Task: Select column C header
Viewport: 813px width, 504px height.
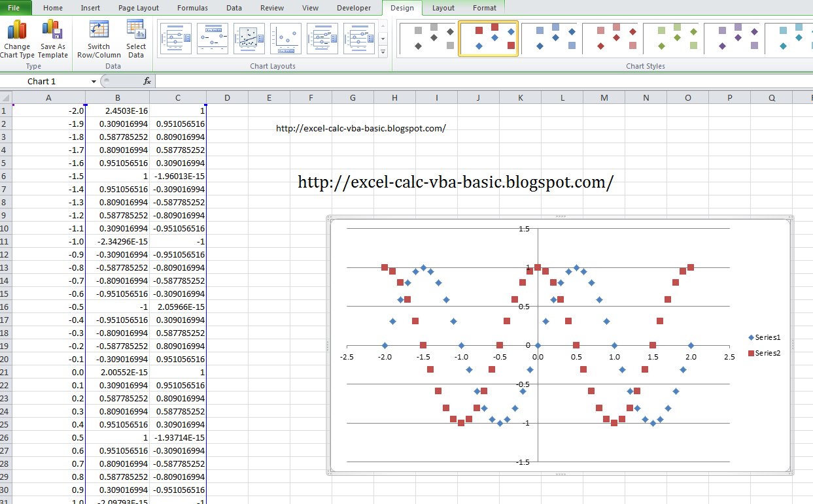Action: [178, 98]
